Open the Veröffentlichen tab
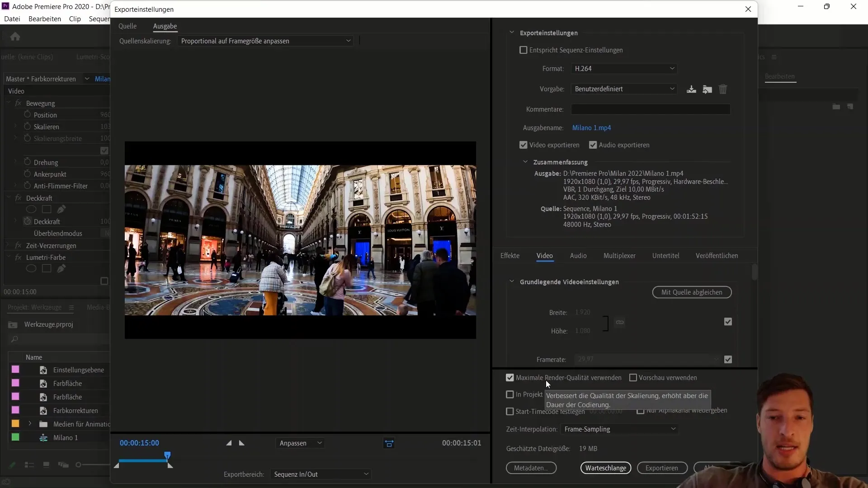The height and width of the screenshot is (488, 868). (717, 256)
